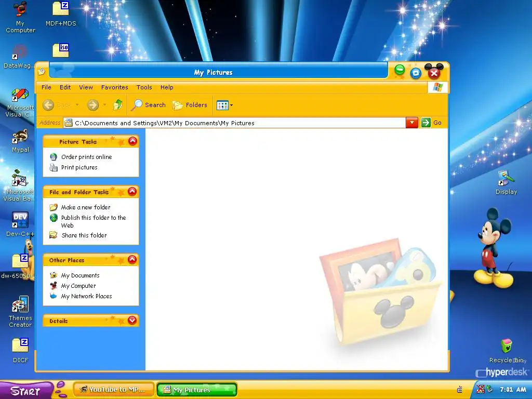The image size is (532, 399).
Task: Collapse the Picture Tasks panel
Action: click(x=132, y=141)
